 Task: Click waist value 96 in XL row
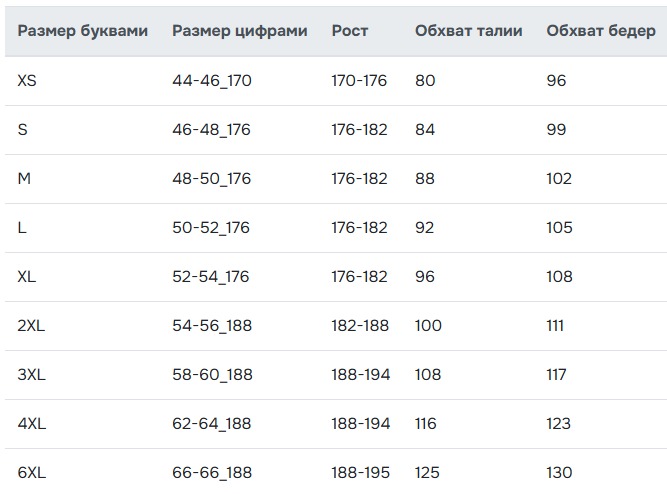[425, 276]
